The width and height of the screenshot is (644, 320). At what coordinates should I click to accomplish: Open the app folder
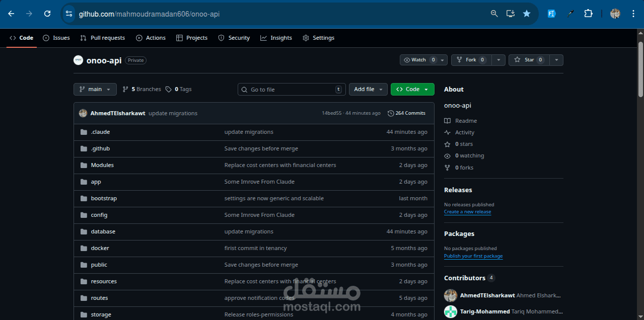click(96, 182)
